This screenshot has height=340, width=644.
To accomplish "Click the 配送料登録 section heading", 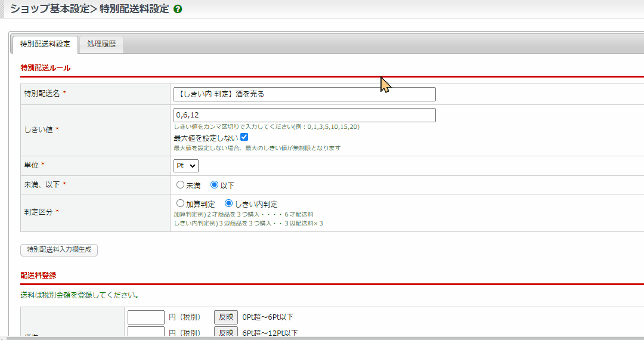I will point(38,276).
